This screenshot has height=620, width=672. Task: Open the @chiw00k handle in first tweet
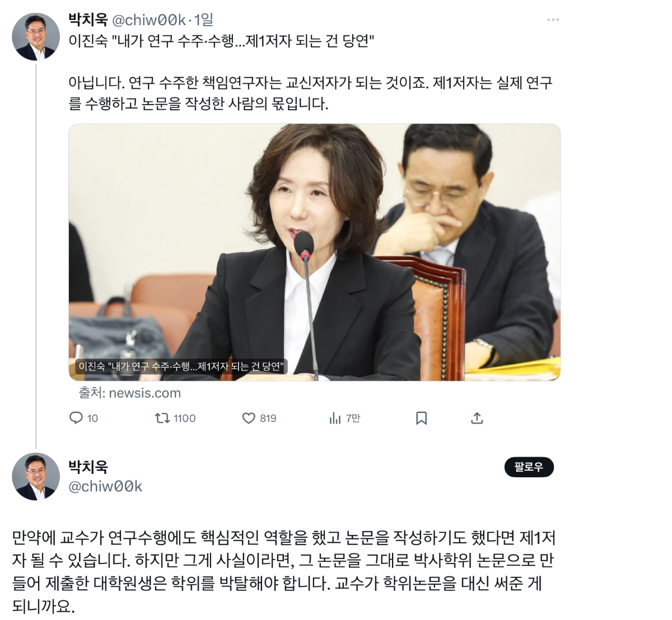pyautogui.click(x=149, y=20)
